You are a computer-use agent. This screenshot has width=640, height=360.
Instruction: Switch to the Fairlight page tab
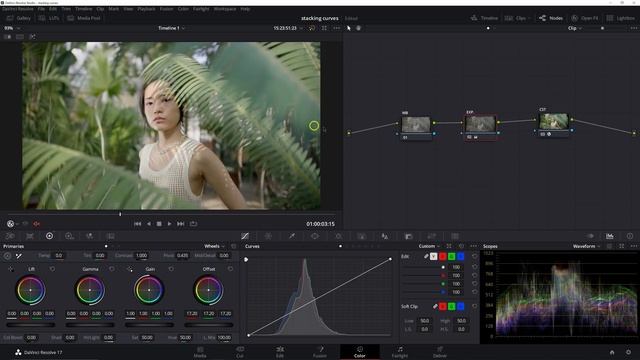(x=400, y=352)
